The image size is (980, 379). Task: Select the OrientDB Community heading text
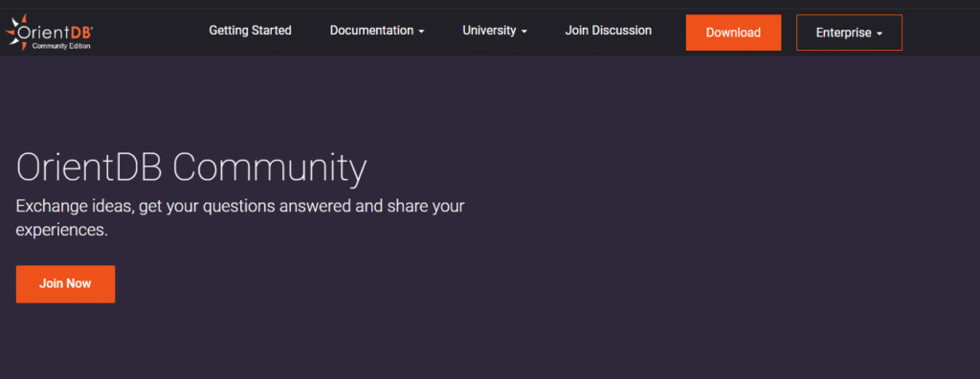[191, 167]
